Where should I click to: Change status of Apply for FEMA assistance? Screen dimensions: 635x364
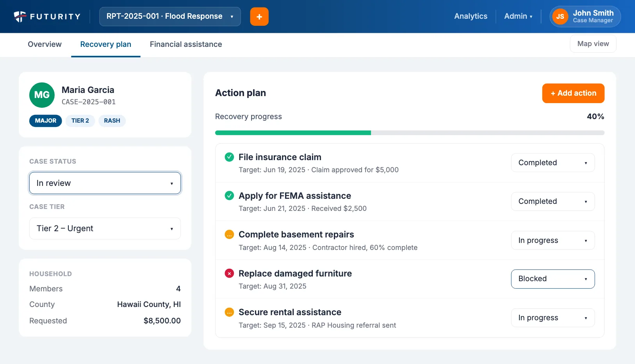point(553,201)
